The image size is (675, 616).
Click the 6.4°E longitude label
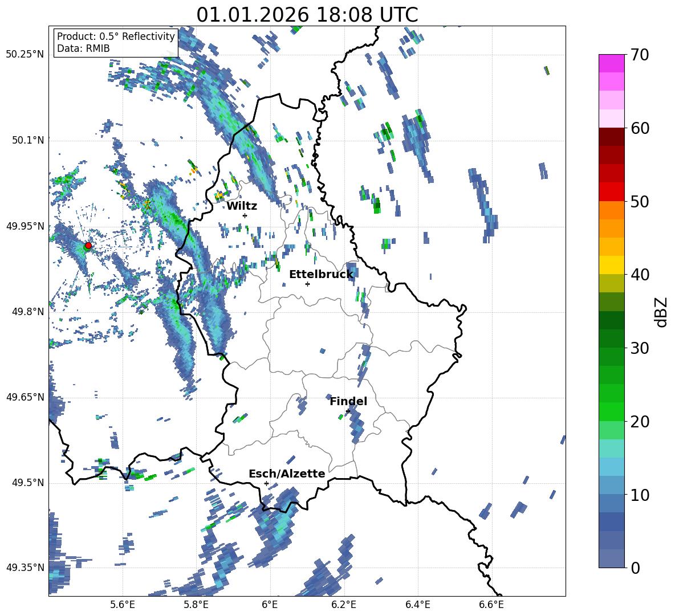[x=417, y=605]
